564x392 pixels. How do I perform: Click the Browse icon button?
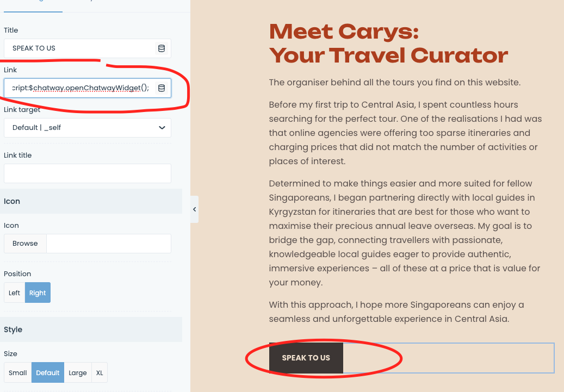click(25, 244)
